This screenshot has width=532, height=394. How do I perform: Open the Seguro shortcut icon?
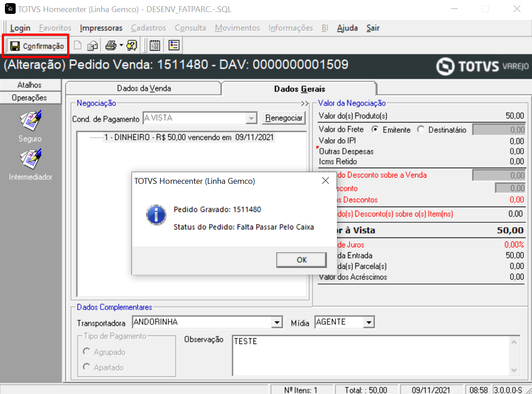(30, 121)
